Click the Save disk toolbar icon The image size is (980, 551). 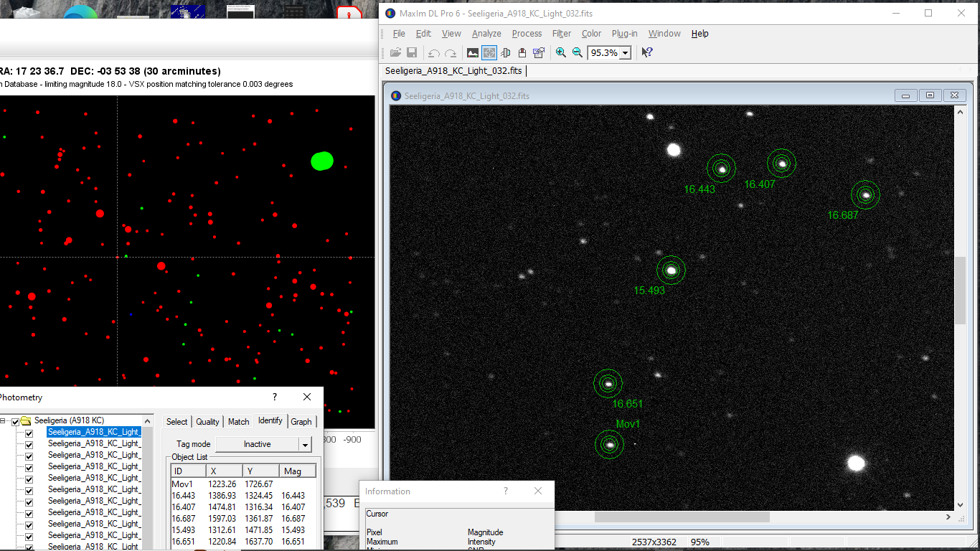(412, 52)
